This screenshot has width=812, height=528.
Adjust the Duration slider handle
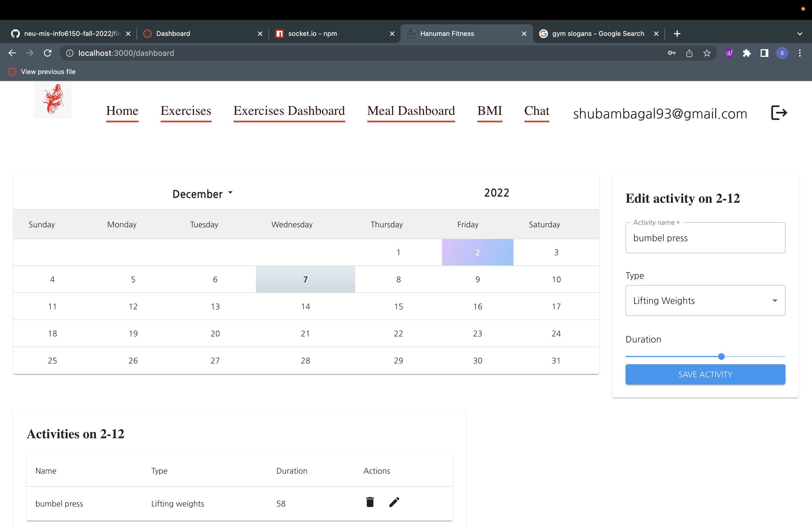(721, 357)
